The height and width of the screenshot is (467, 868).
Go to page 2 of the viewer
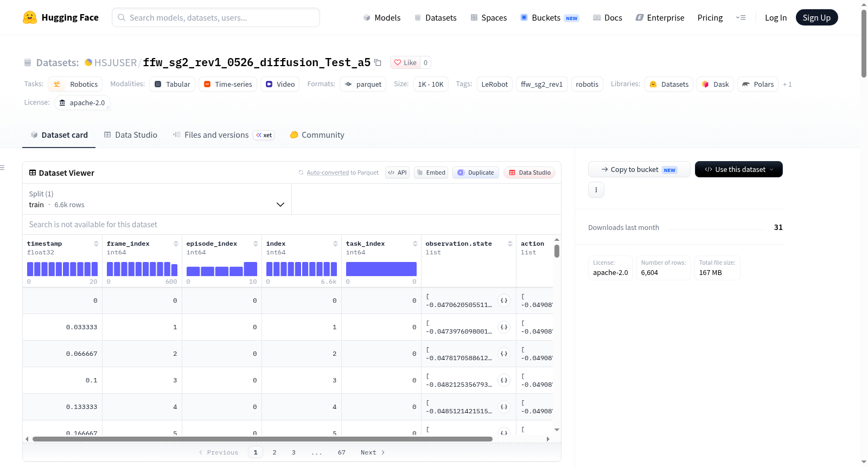click(275, 452)
